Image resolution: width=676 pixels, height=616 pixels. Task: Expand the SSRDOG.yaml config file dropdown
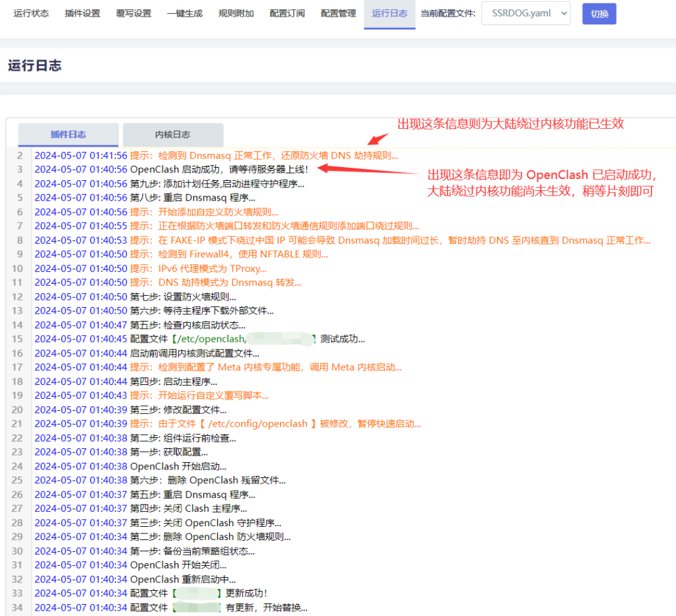tap(525, 14)
